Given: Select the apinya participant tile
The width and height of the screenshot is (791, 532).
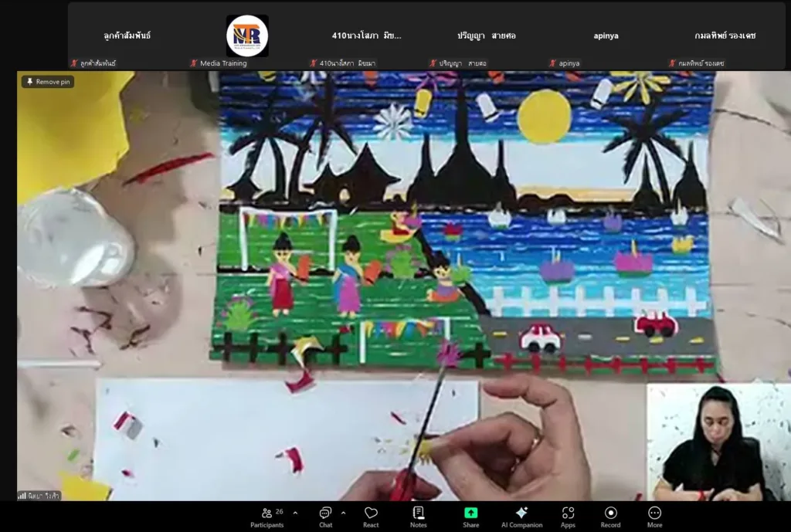Looking at the screenshot, I should (x=606, y=36).
